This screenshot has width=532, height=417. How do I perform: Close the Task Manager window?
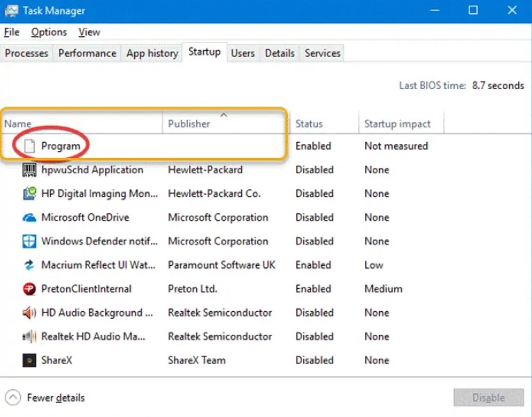[512, 10]
